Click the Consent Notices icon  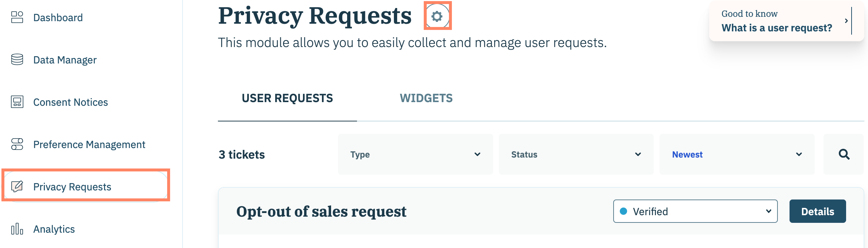coord(17,102)
